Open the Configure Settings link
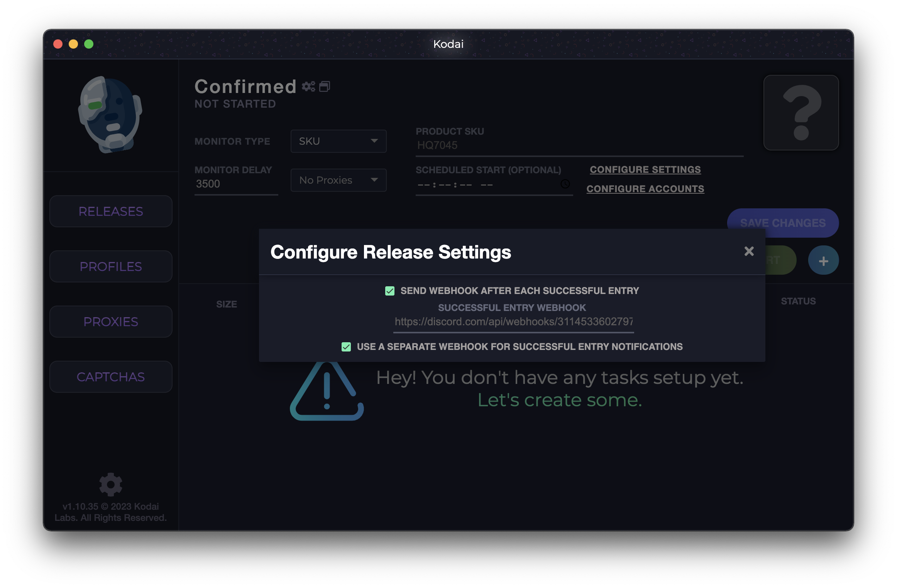Image resolution: width=897 pixels, height=588 pixels. pos(645,170)
